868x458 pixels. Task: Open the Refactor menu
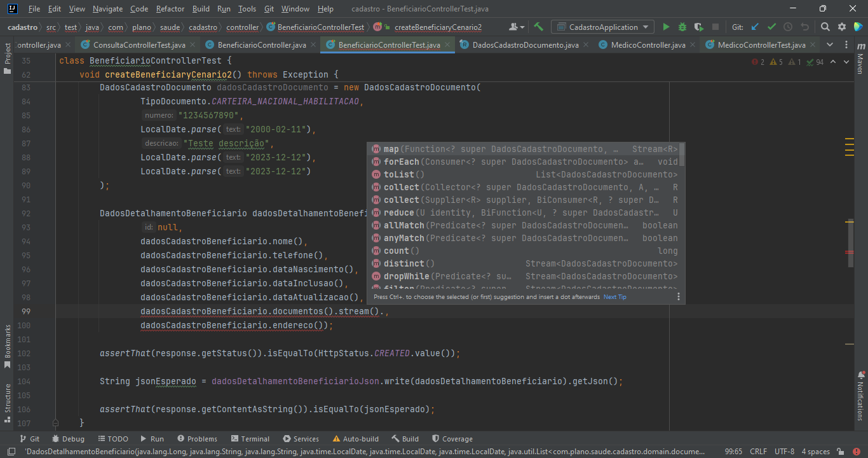[x=170, y=9]
